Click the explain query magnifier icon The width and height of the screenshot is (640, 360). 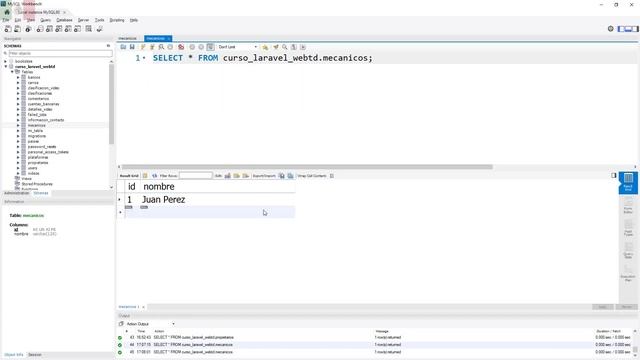[x=161, y=47]
